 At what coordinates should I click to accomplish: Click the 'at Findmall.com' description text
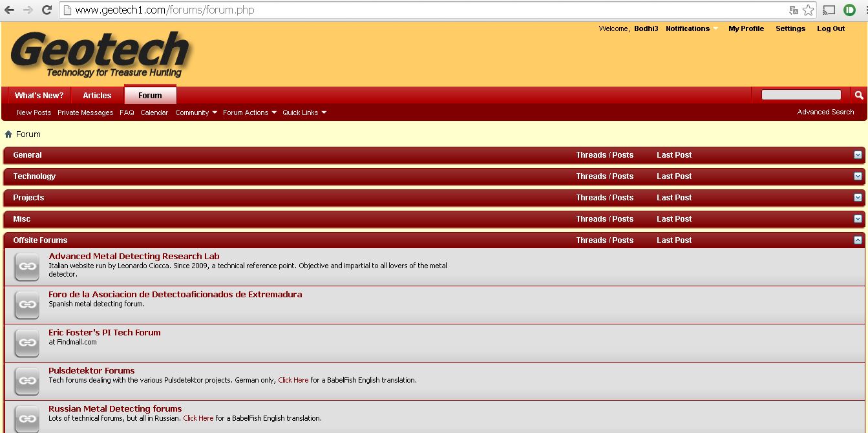tap(72, 342)
